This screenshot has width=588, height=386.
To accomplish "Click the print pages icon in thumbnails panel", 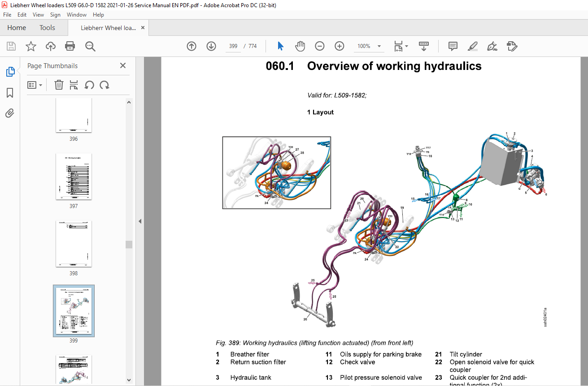I will [74, 85].
